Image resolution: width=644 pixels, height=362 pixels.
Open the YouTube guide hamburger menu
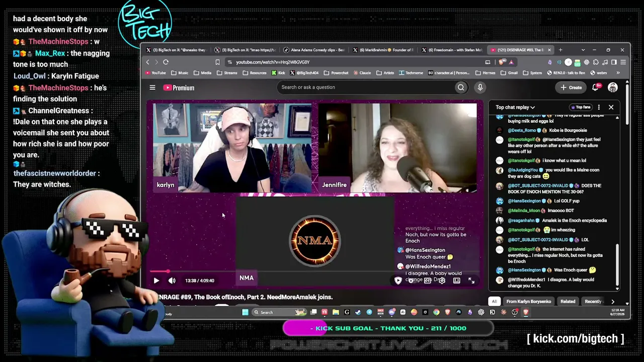pyautogui.click(x=152, y=87)
